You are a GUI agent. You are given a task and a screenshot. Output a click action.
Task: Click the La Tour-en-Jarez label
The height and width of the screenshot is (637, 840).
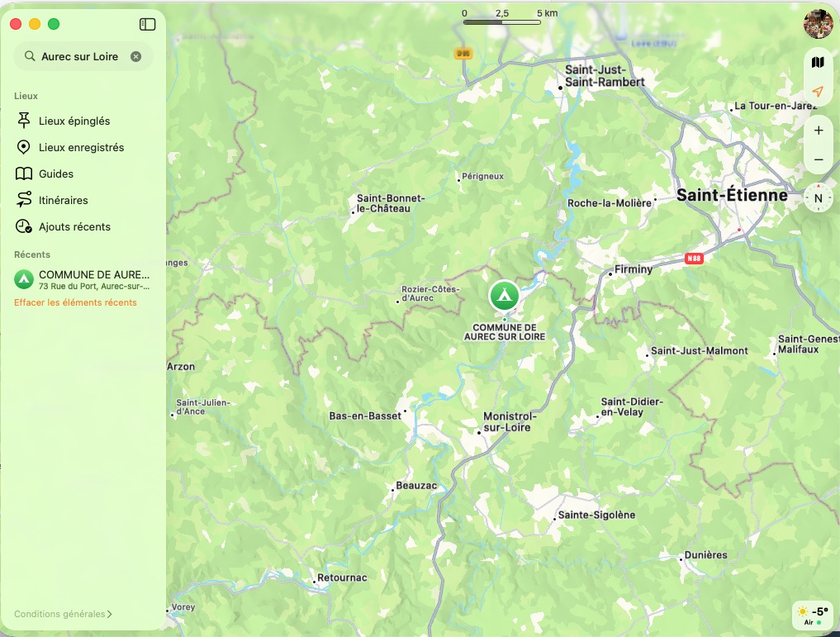pos(776,106)
